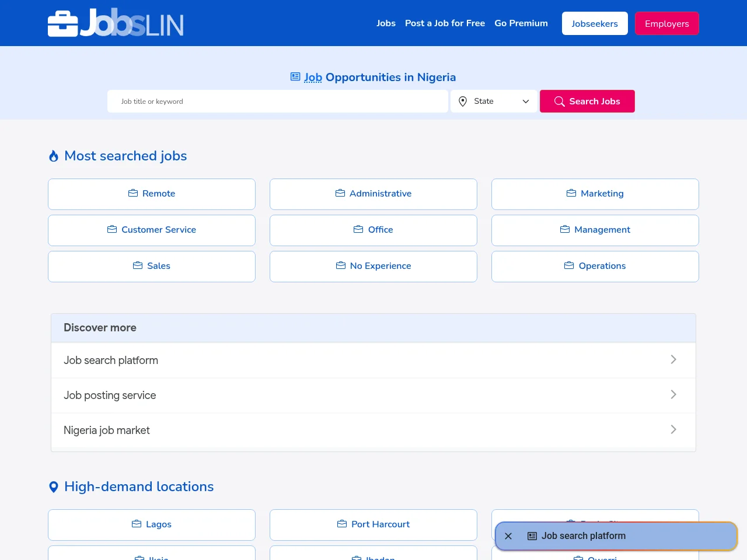747x560 pixels.
Task: Click the flame icon beside Most searched jobs
Action: click(x=54, y=156)
